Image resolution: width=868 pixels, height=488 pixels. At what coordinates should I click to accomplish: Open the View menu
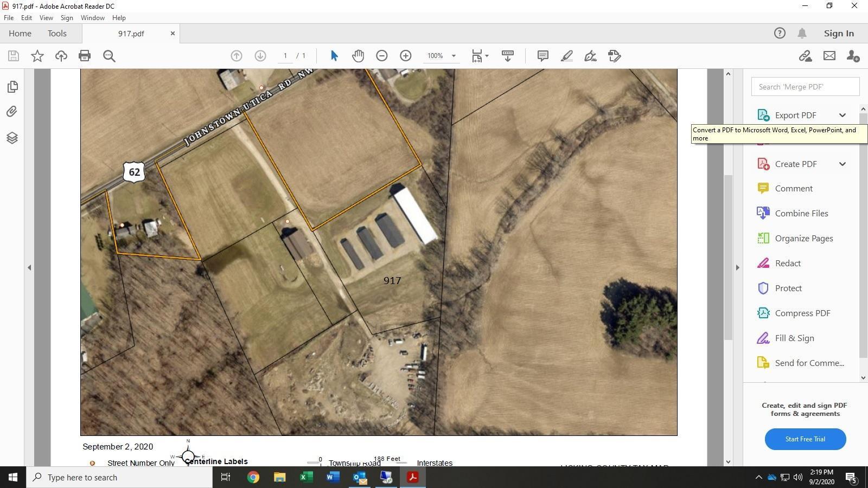click(x=46, y=18)
